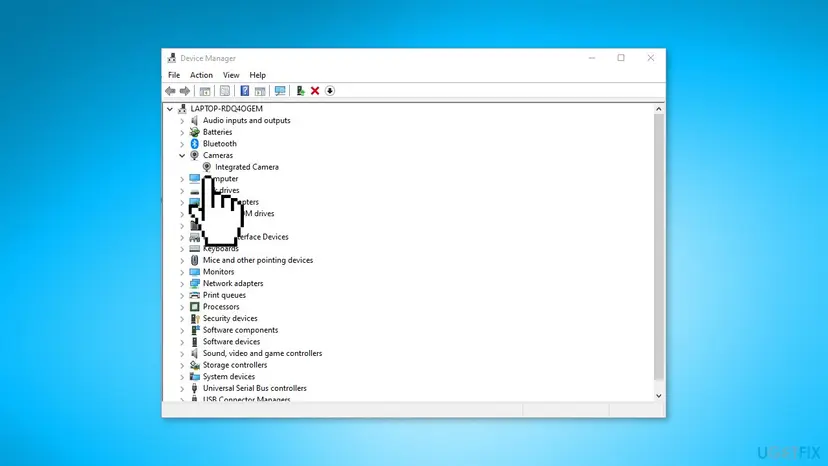Select Universal Serial Bus controllers label
Screen dimensions: 828x466
[255, 388]
